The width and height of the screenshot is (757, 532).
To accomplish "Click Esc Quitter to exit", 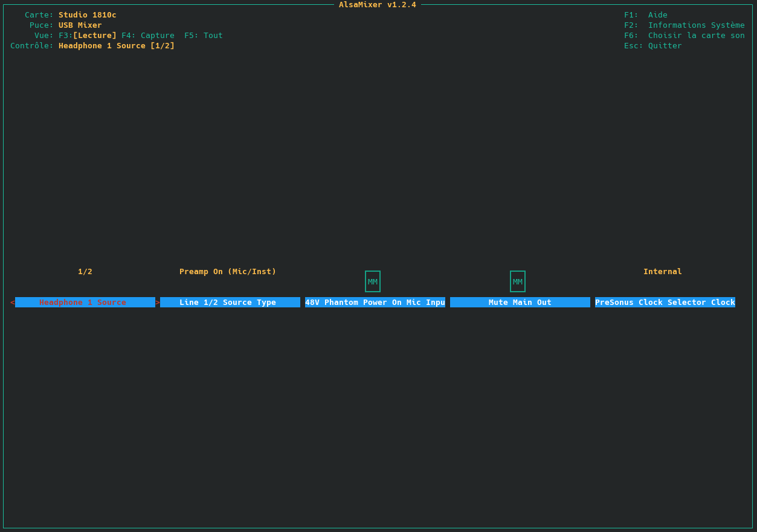I will point(653,46).
